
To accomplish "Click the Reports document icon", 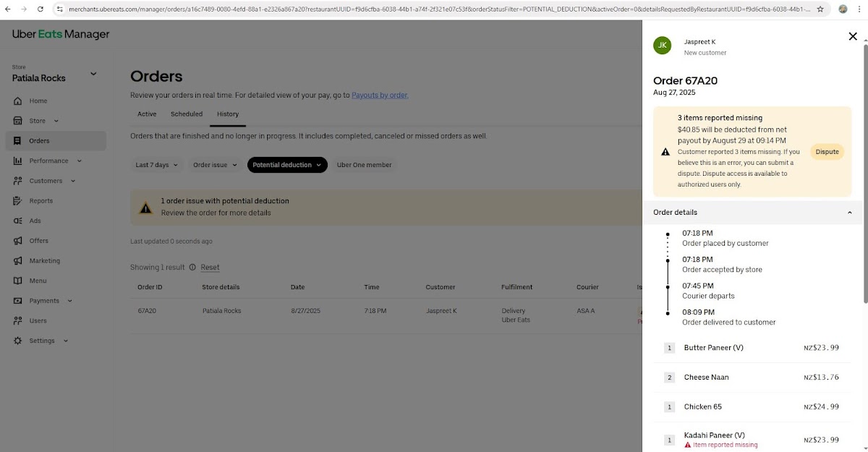I will [17, 201].
